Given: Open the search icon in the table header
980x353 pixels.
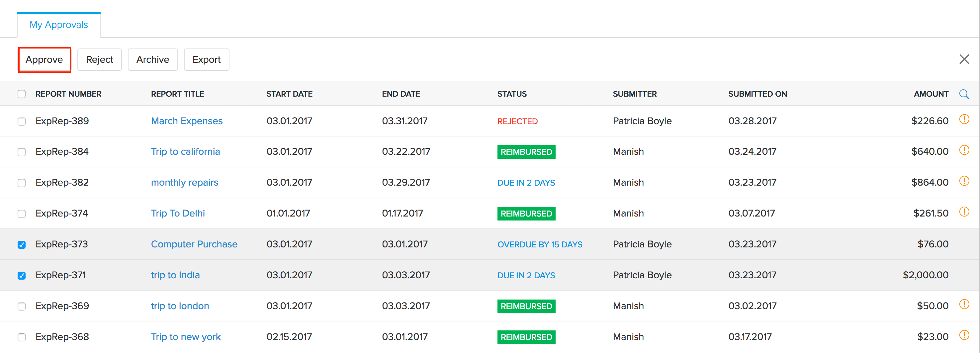Looking at the screenshot, I should (964, 94).
